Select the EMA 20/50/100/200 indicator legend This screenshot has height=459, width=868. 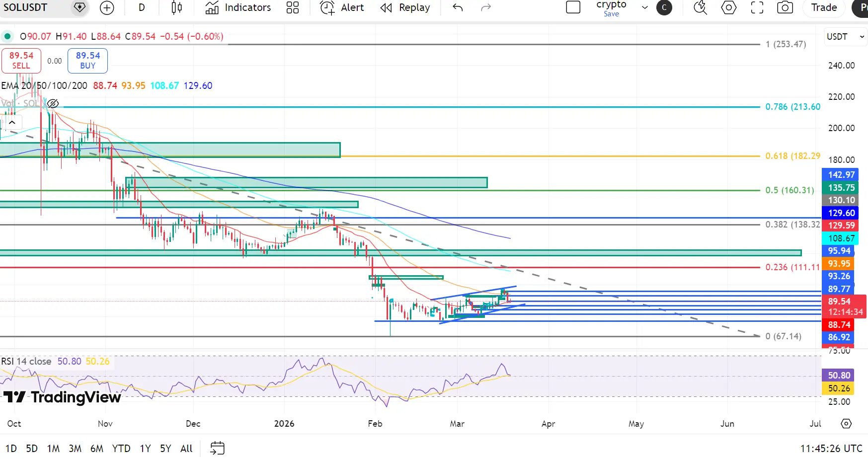coord(44,85)
